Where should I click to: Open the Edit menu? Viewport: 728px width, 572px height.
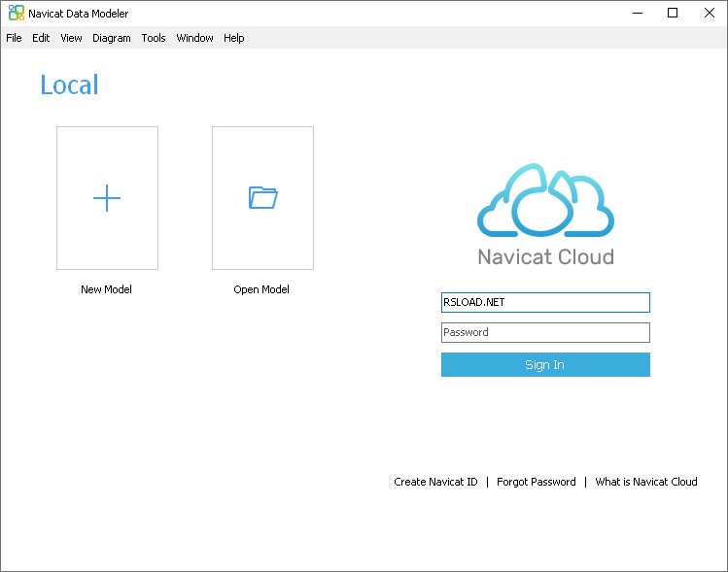tap(41, 38)
